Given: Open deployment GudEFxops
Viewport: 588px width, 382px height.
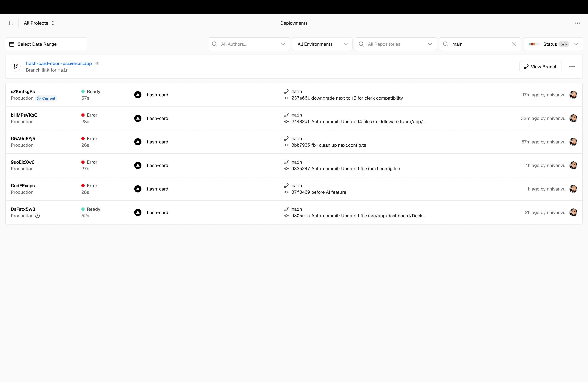Looking at the screenshot, I should (23, 186).
